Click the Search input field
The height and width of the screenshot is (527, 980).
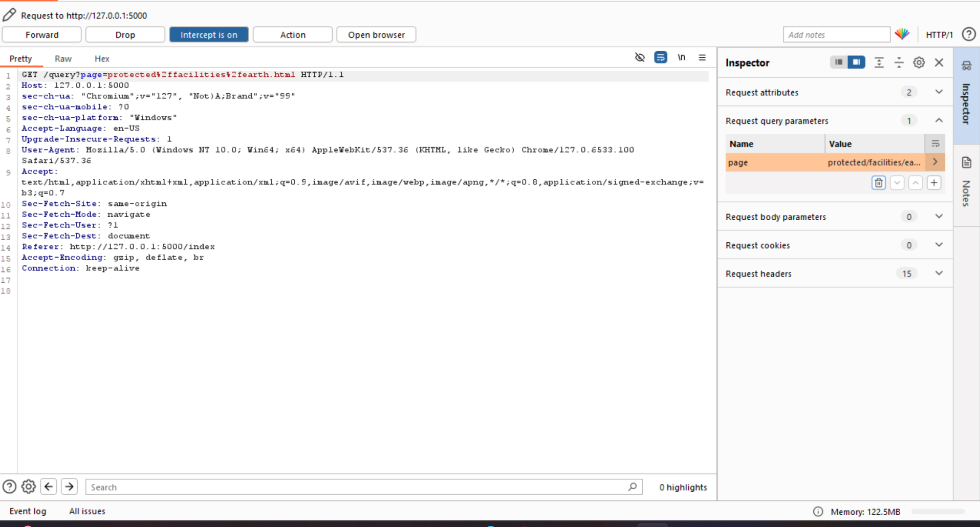[x=358, y=487]
